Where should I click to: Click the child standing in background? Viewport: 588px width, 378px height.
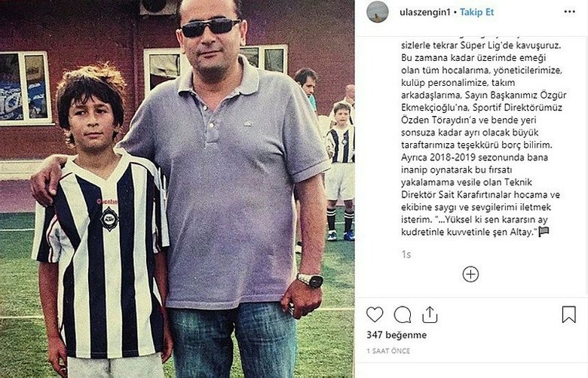(340, 170)
